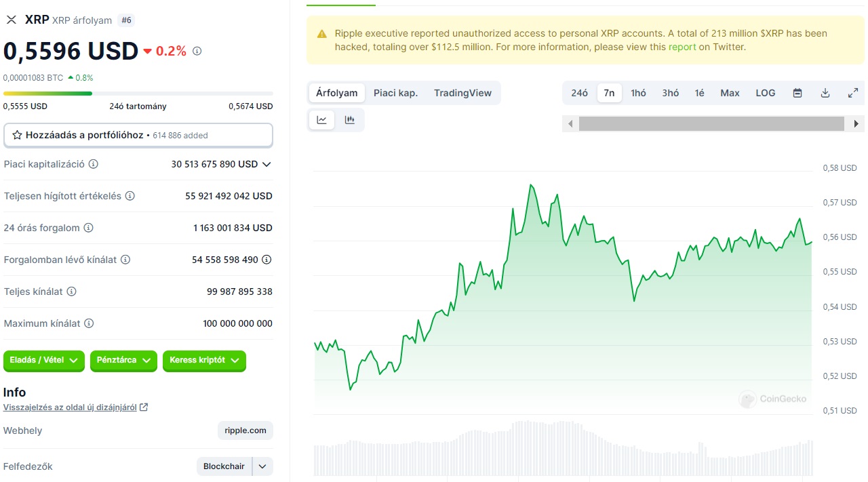Open info icon next to 54 558 598 490
Viewport: 868px width, 482px height.
(267, 260)
